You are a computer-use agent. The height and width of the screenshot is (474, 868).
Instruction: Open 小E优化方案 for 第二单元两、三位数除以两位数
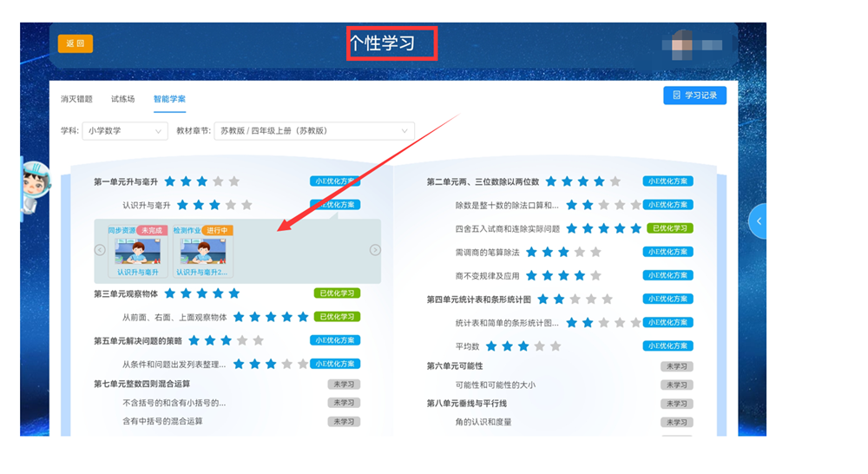tap(667, 181)
